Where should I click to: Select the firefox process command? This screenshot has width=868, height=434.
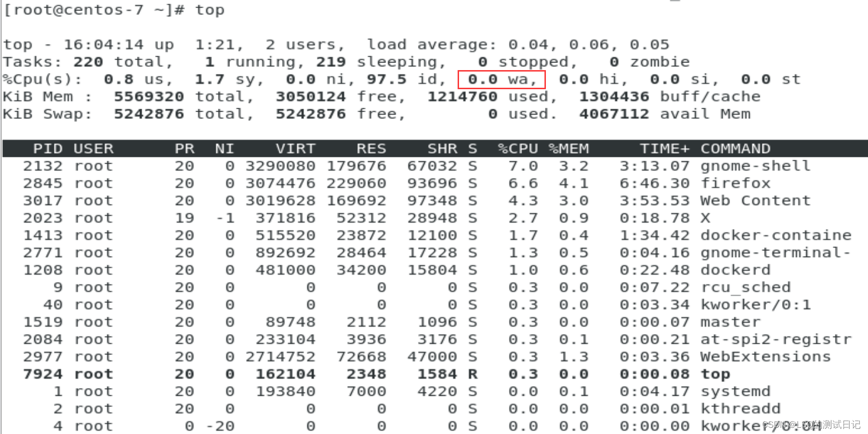(735, 184)
